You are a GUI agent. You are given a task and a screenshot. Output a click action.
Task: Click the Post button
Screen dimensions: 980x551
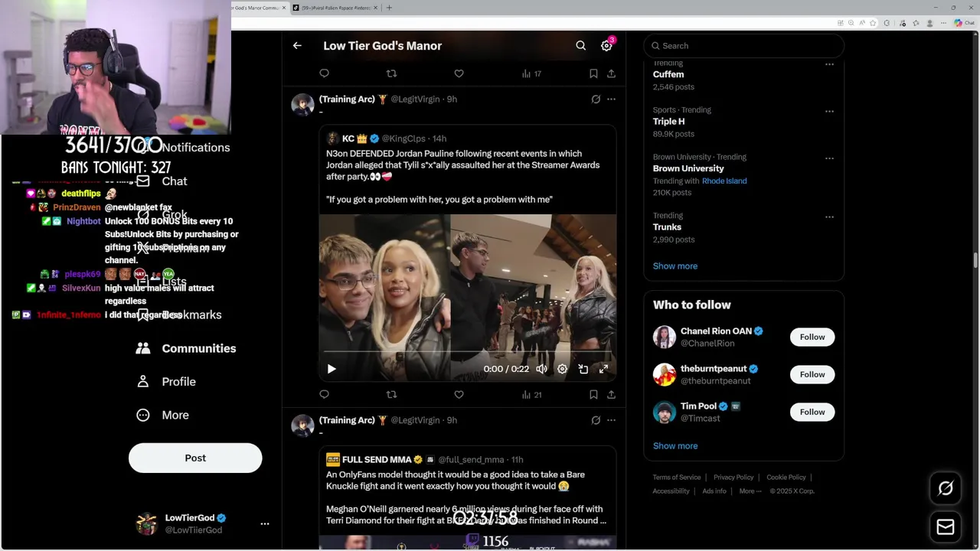pyautogui.click(x=195, y=458)
